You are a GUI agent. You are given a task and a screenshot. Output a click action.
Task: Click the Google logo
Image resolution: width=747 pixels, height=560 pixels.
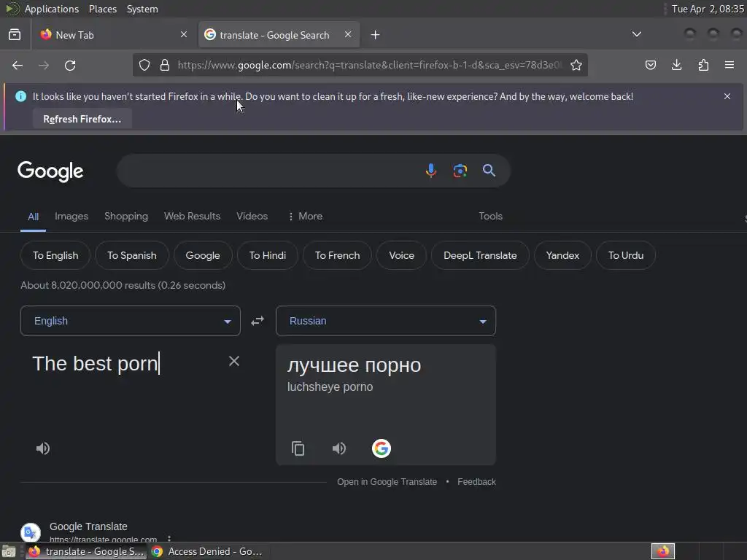pyautogui.click(x=50, y=171)
